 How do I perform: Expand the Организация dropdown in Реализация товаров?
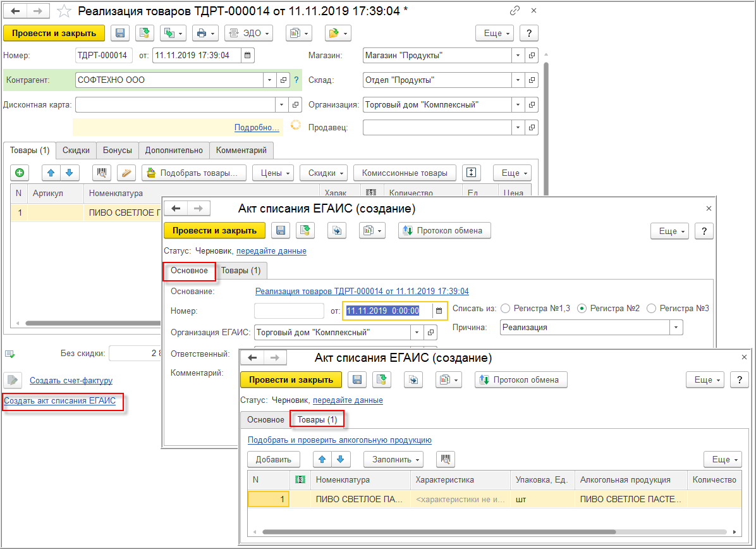518,105
